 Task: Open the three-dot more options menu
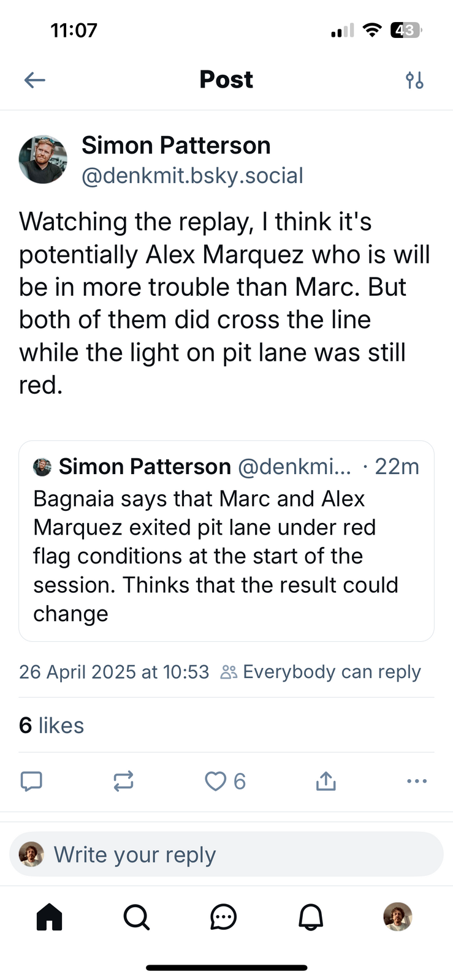pyautogui.click(x=417, y=781)
